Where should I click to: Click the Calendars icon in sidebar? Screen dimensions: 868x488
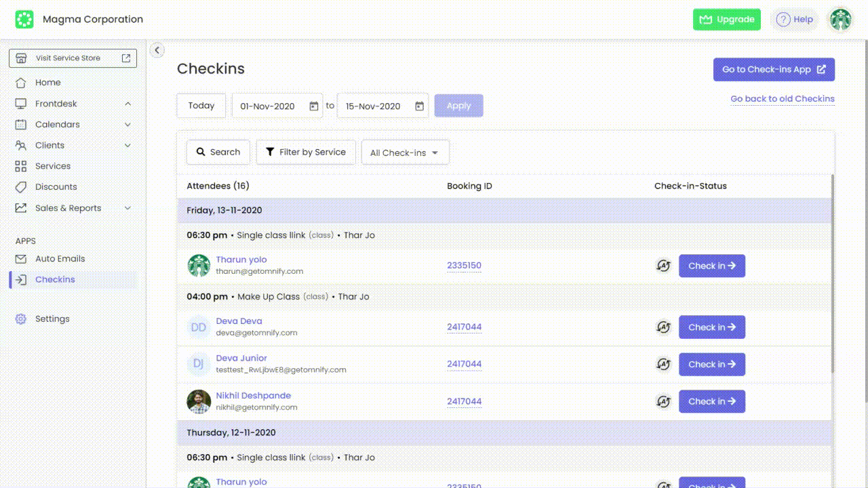[x=21, y=125]
